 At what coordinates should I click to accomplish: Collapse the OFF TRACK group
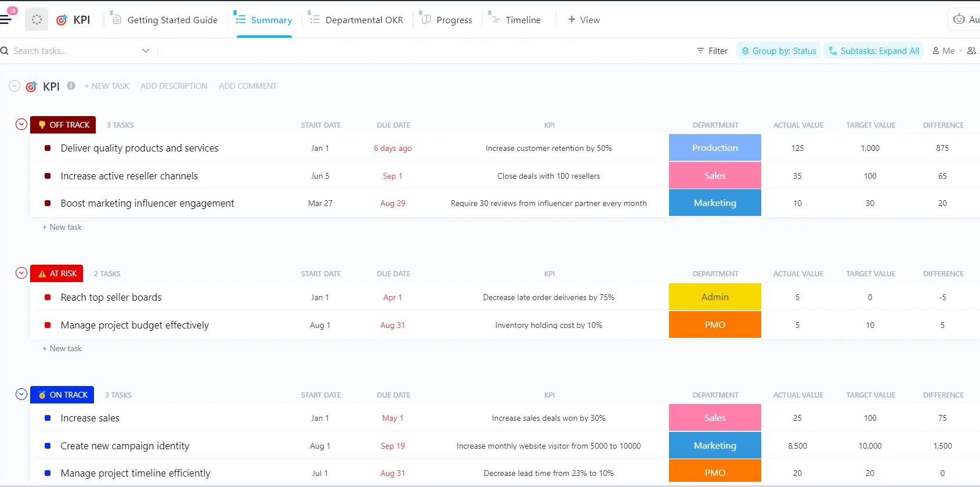21,124
